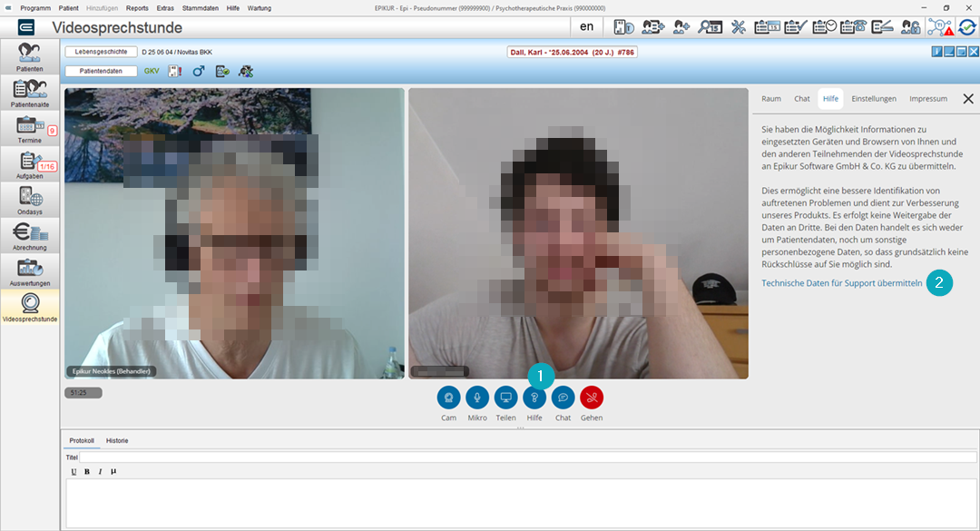Screen dimensions: 980x531
Task: Open the Ondasys module
Action: tap(30, 200)
